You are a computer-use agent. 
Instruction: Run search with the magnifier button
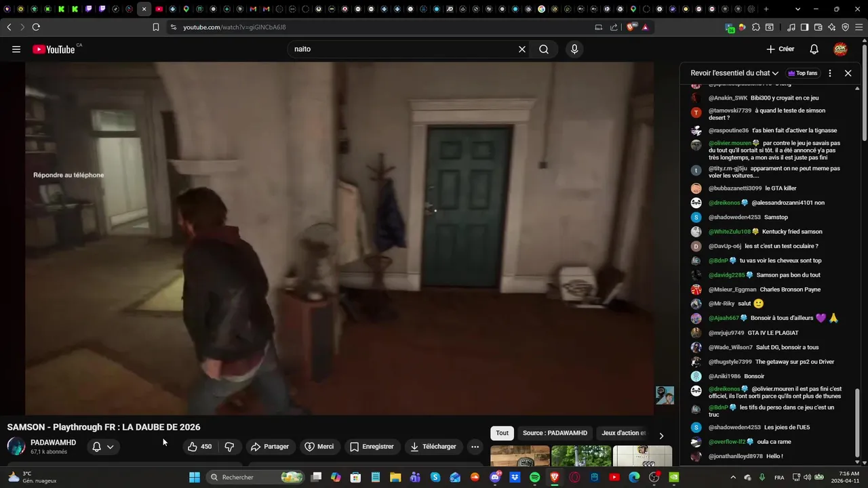544,49
